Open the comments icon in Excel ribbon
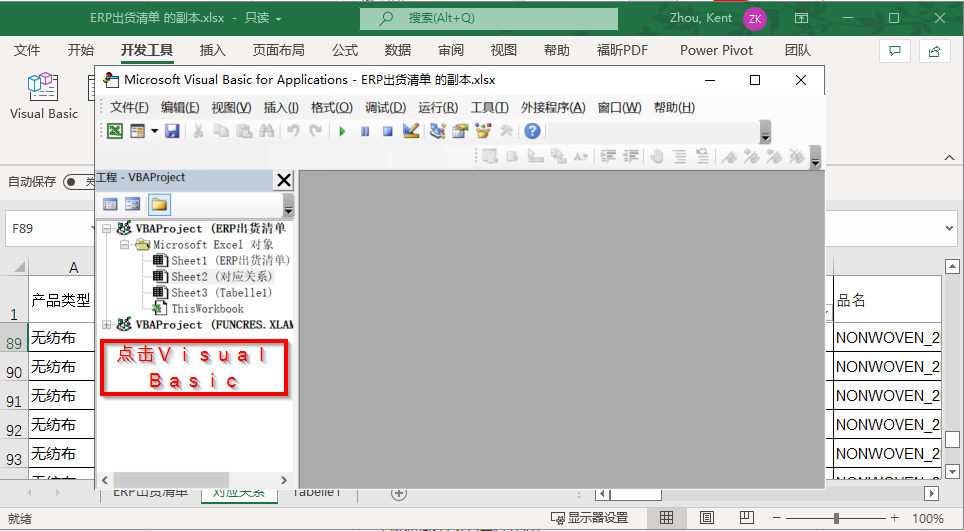Image resolution: width=964 pixels, height=531 pixels. coord(895,51)
